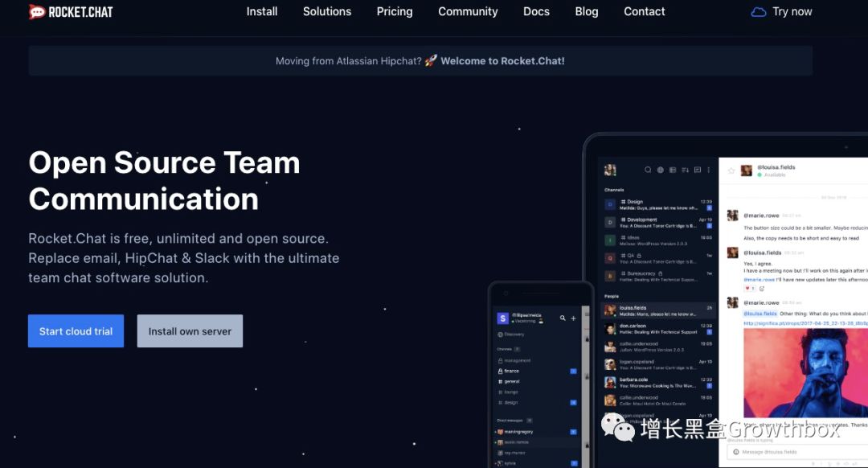Click the cloud icon beside Try now

coord(758,12)
